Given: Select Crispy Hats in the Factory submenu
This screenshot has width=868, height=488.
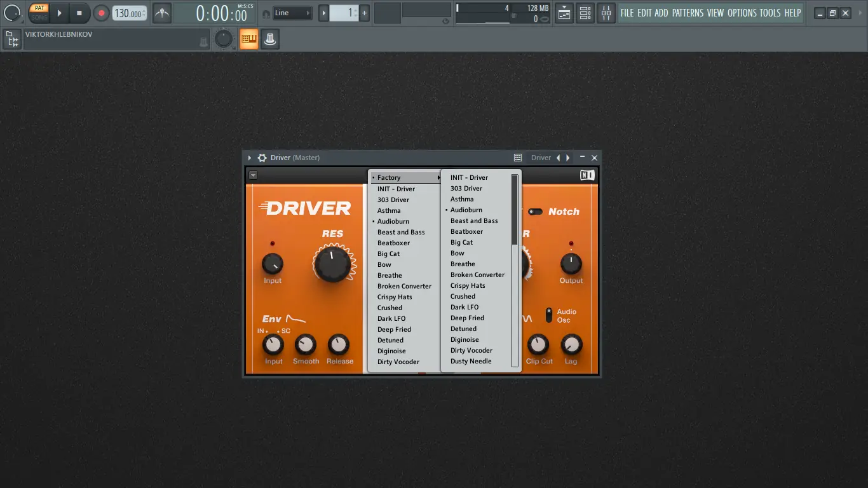Looking at the screenshot, I should [477, 285].
